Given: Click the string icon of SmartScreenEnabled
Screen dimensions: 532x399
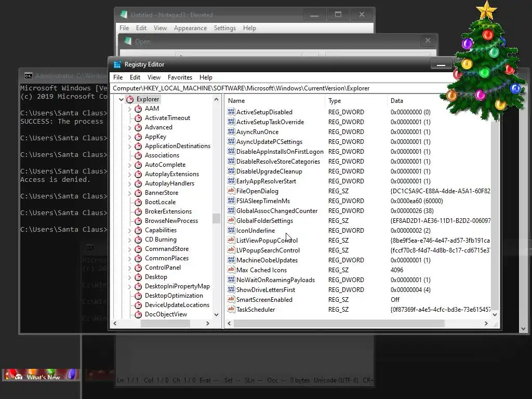Looking at the screenshot, I should (231, 299).
